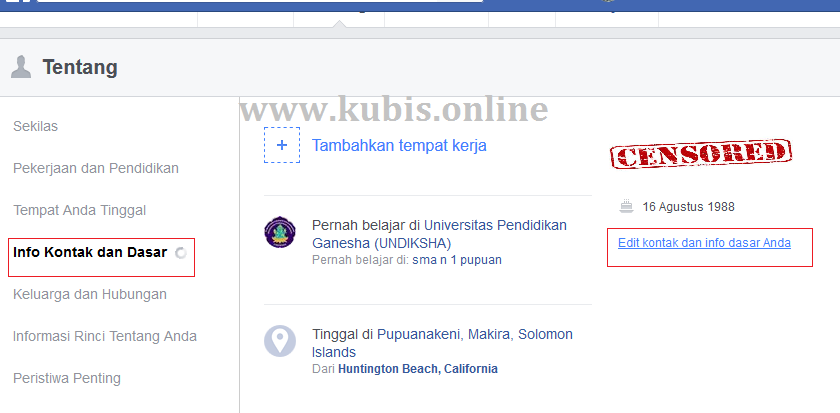840x413 pixels.
Task: Click the person icon beside Tentang
Action: (21, 67)
